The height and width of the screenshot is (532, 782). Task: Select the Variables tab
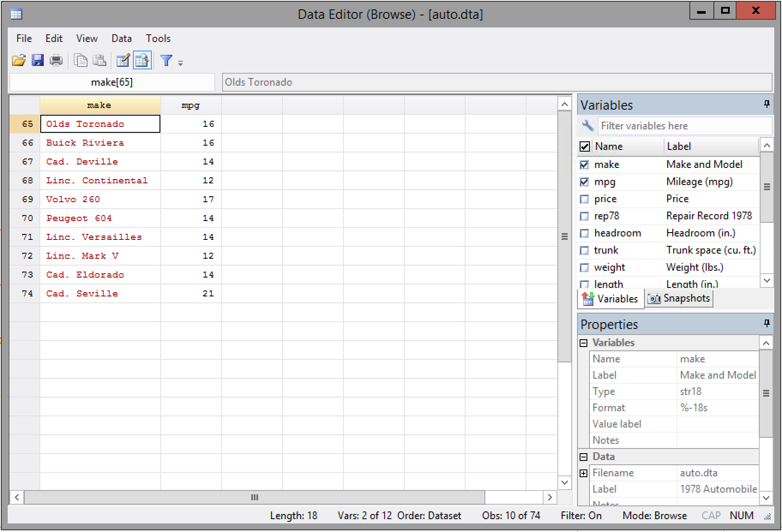[611, 299]
